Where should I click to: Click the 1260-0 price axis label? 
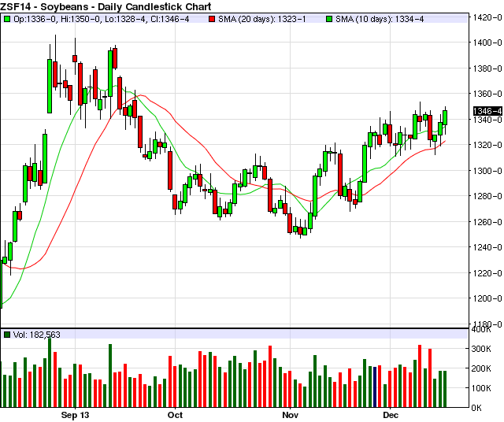click(x=487, y=222)
